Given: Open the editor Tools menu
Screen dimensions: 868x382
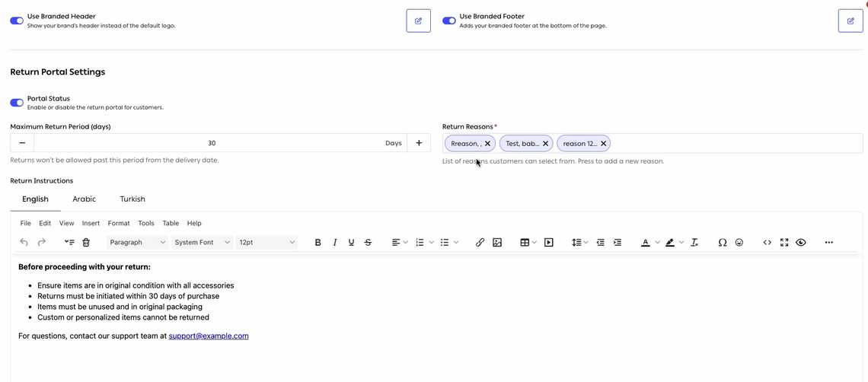Looking at the screenshot, I should [146, 223].
